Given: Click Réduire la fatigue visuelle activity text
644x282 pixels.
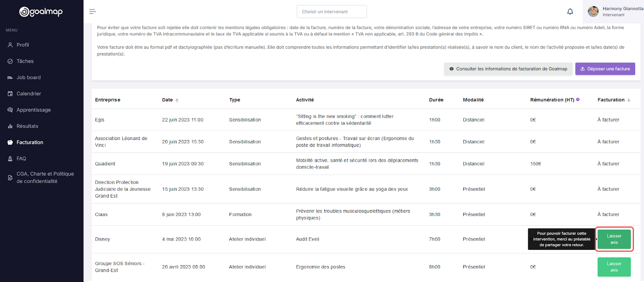Looking at the screenshot, I should coord(352,189).
